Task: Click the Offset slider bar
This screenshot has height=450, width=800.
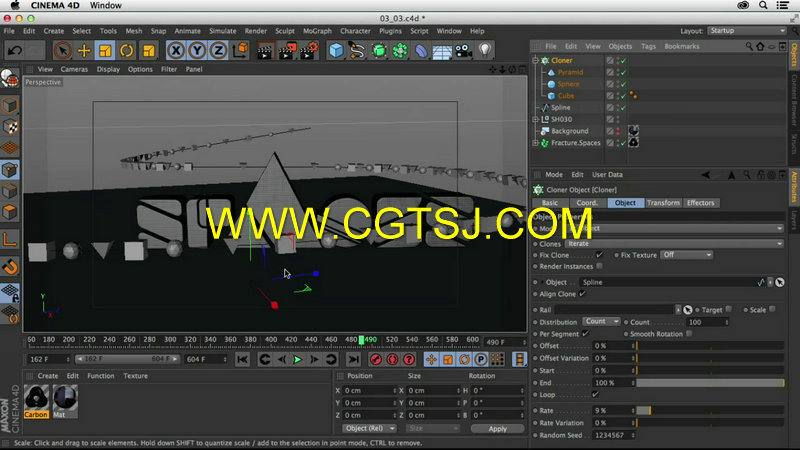Action: (x=710, y=346)
